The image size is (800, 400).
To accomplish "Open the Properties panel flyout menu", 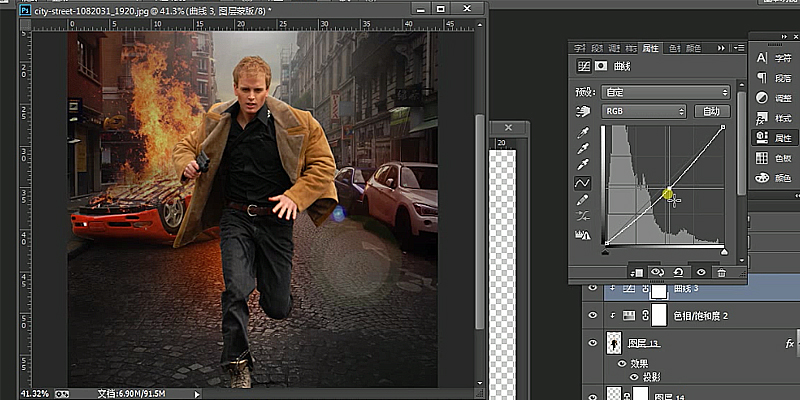I will [738, 48].
